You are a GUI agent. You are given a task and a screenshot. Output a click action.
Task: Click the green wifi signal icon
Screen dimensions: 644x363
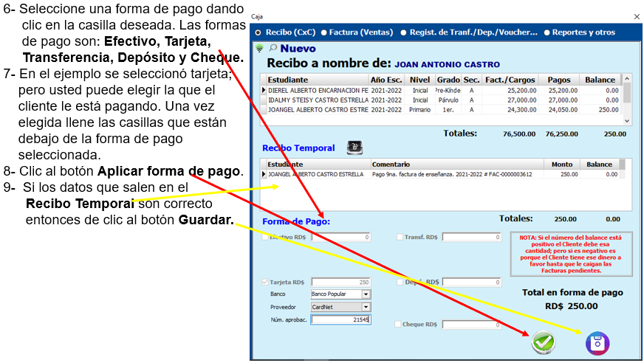click(x=259, y=49)
